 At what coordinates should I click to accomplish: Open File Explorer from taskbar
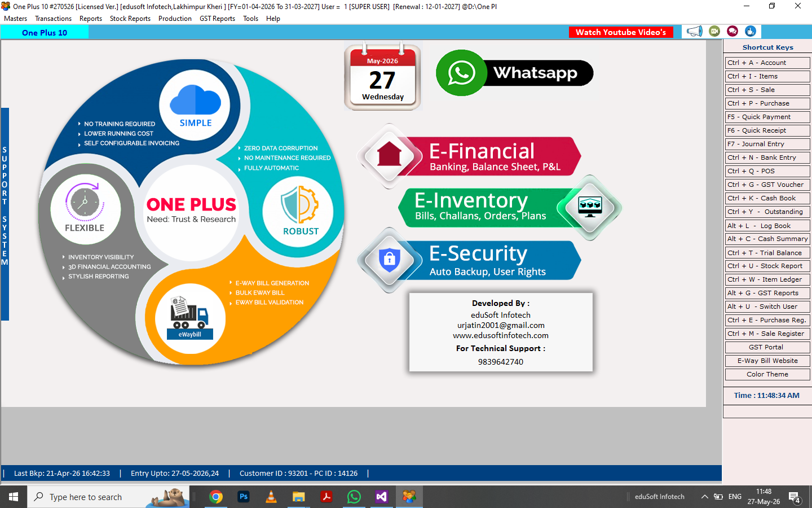pos(299,497)
